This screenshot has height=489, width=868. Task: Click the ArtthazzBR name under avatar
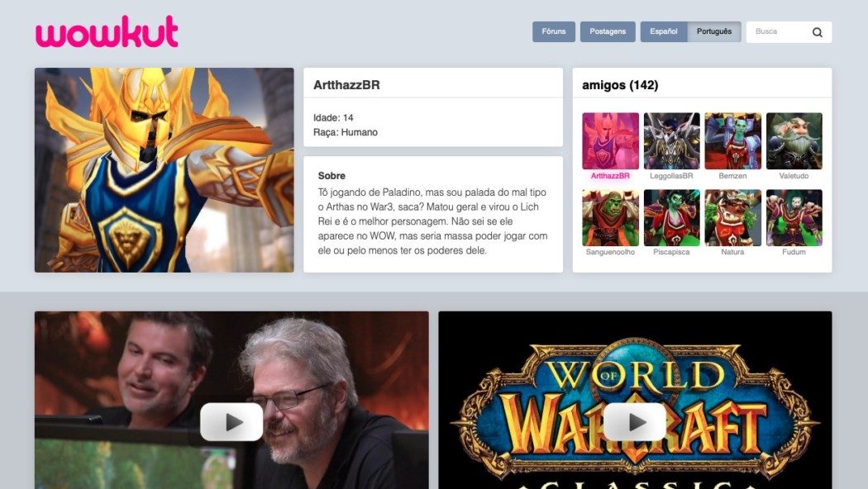[x=610, y=176]
